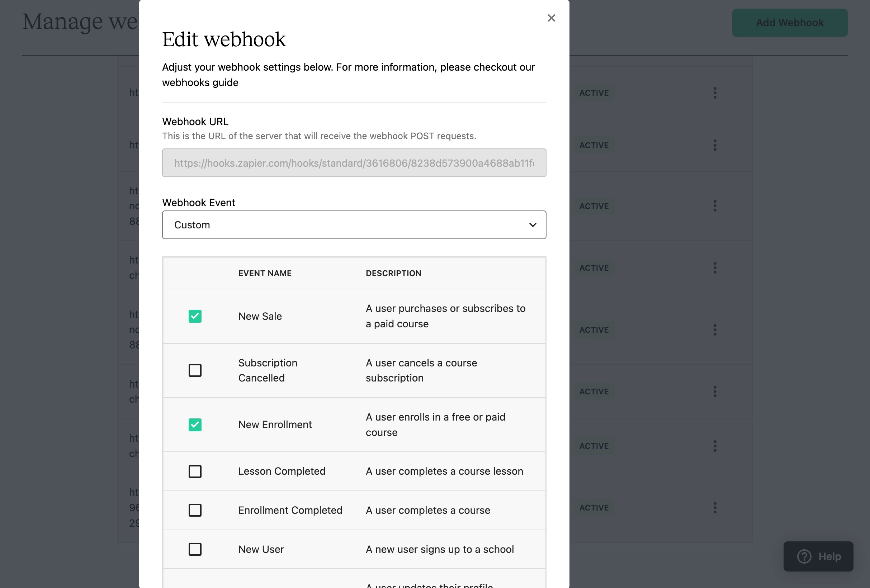Click the 'Subscription Cancelled' event name
The height and width of the screenshot is (588, 870).
tap(268, 370)
